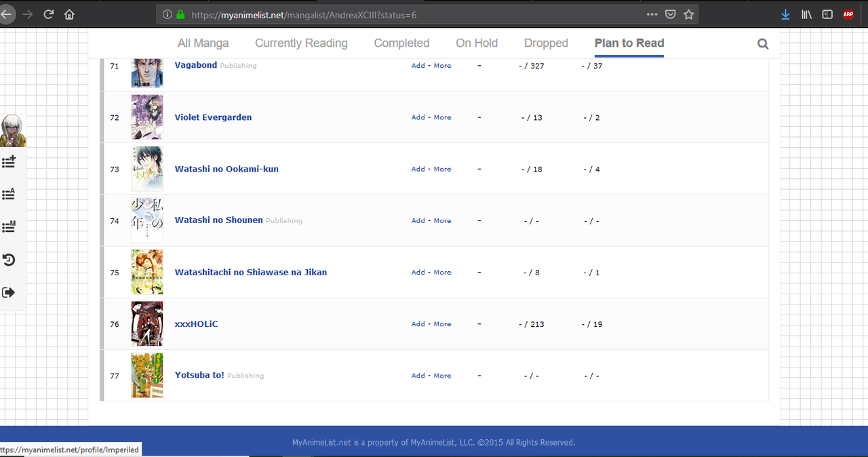This screenshot has width=868, height=457.
Task: Reload the page with refresh icon
Action: pos(49,14)
